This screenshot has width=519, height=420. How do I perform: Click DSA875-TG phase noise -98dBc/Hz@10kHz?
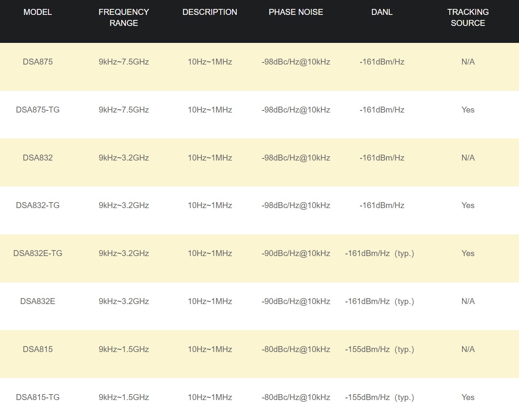pyautogui.click(x=296, y=110)
